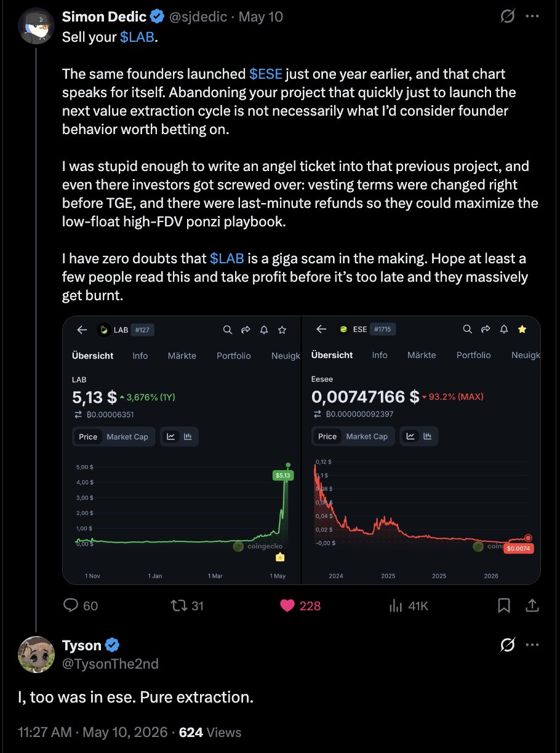The image size is (560, 753).
Task: Open the LAB coingecko chart image
Action: coord(182,450)
